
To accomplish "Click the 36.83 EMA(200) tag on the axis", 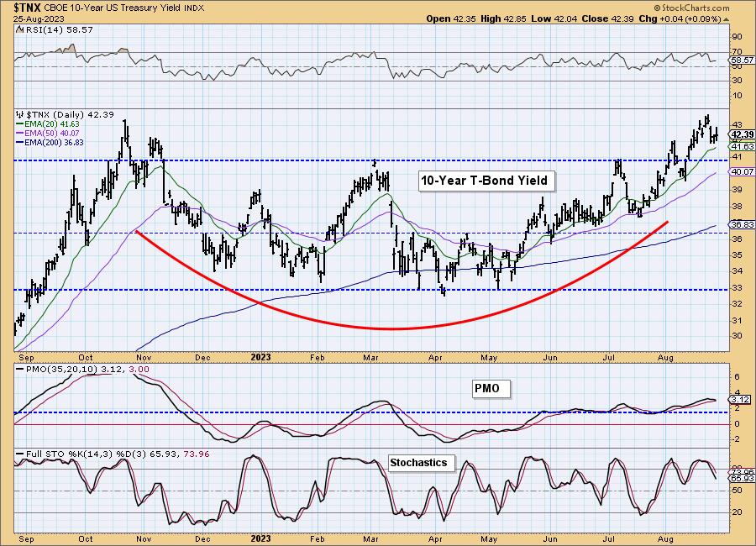I will (743, 225).
